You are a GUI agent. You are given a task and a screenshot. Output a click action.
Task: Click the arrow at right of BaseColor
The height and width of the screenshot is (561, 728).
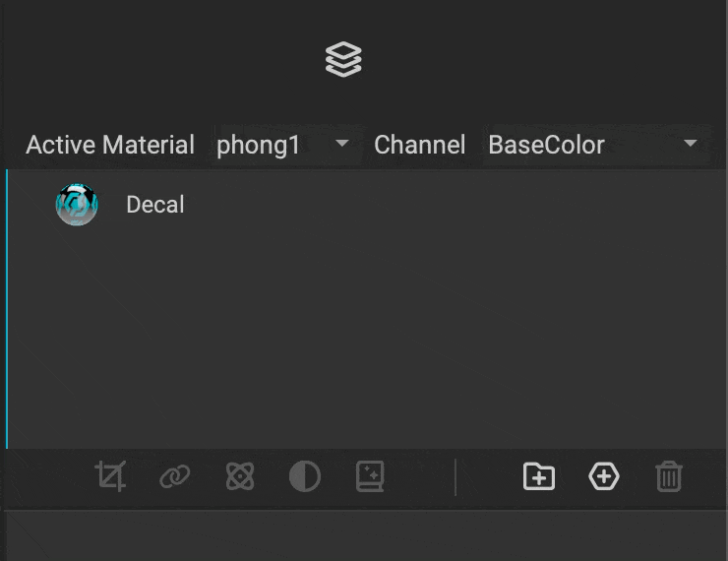pyautogui.click(x=691, y=144)
